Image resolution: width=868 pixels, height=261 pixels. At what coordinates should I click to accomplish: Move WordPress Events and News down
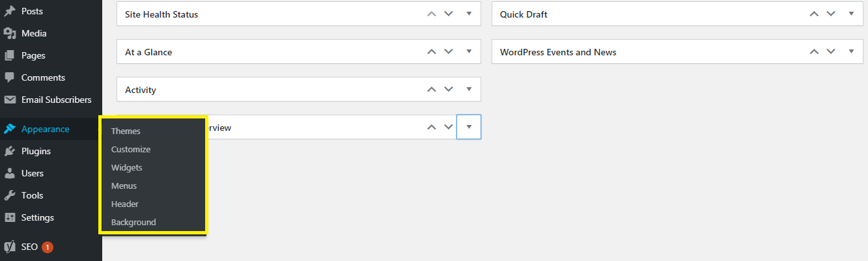point(830,51)
